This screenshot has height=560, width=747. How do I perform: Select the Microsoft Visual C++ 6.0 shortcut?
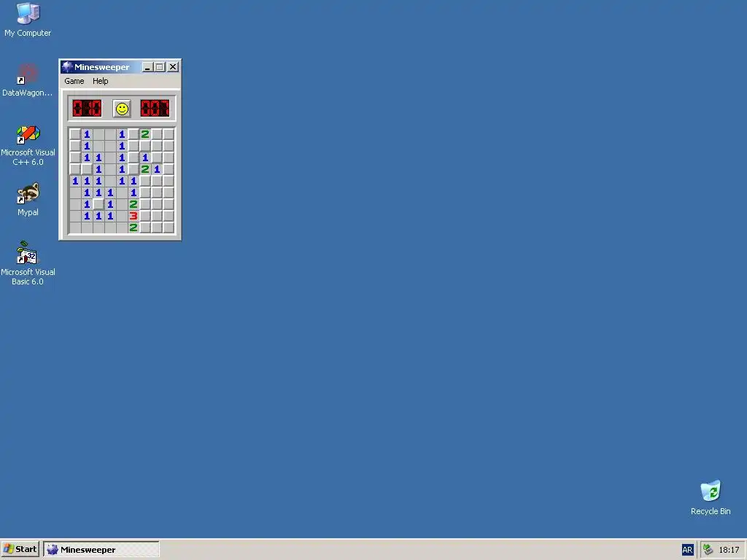point(28,145)
